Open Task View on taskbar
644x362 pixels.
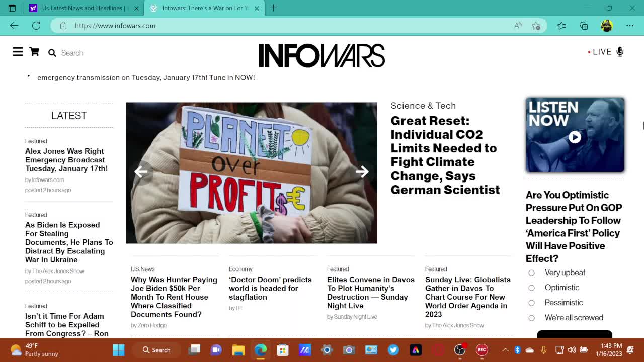194,350
